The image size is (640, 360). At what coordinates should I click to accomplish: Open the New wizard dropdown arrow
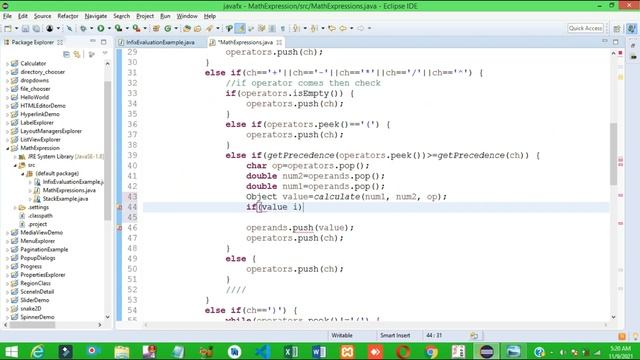[x=16, y=29]
